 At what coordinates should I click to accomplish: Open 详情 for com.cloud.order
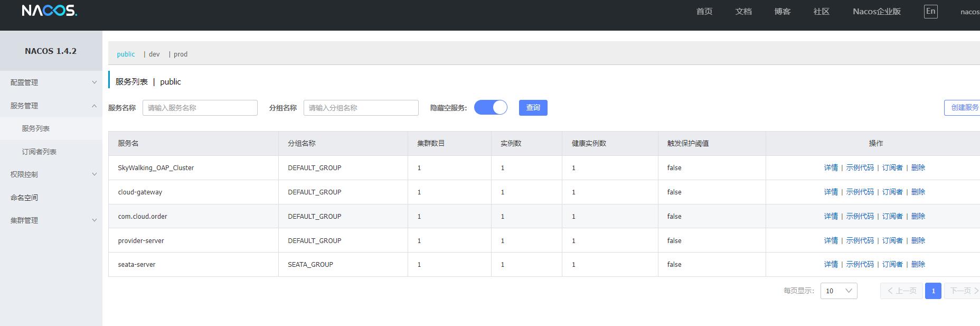(x=831, y=216)
